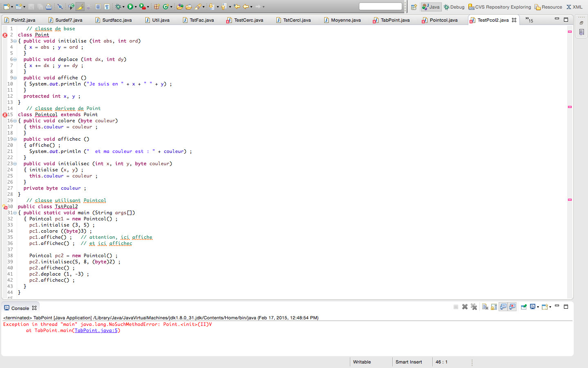This screenshot has width=588, height=368.
Task: Show the hidden editors list »15
Action: coord(529,20)
